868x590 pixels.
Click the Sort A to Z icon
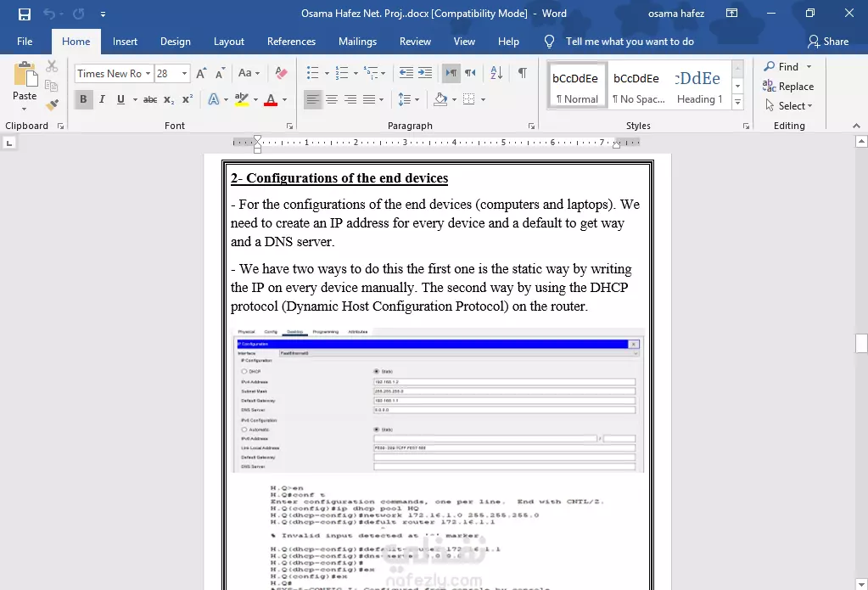coord(496,73)
